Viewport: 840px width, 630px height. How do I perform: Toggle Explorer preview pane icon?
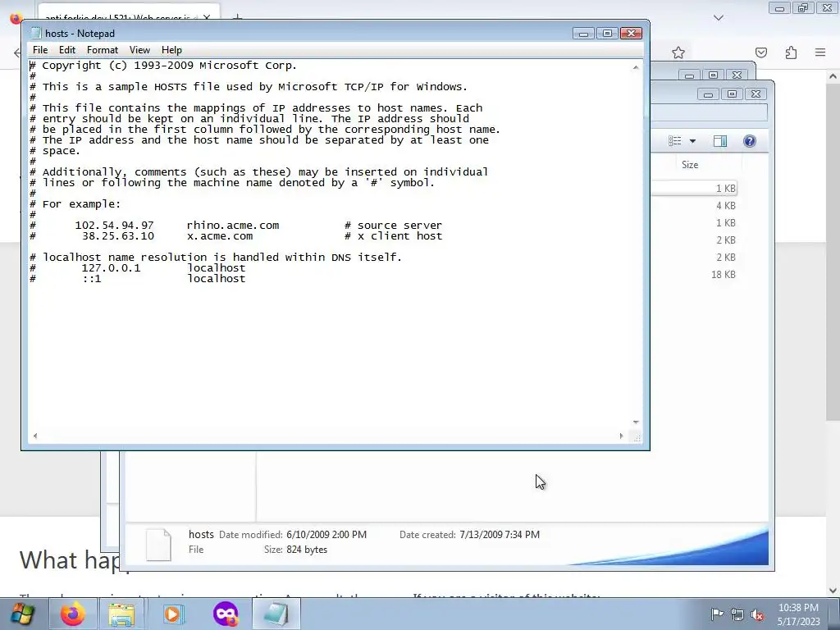720,141
